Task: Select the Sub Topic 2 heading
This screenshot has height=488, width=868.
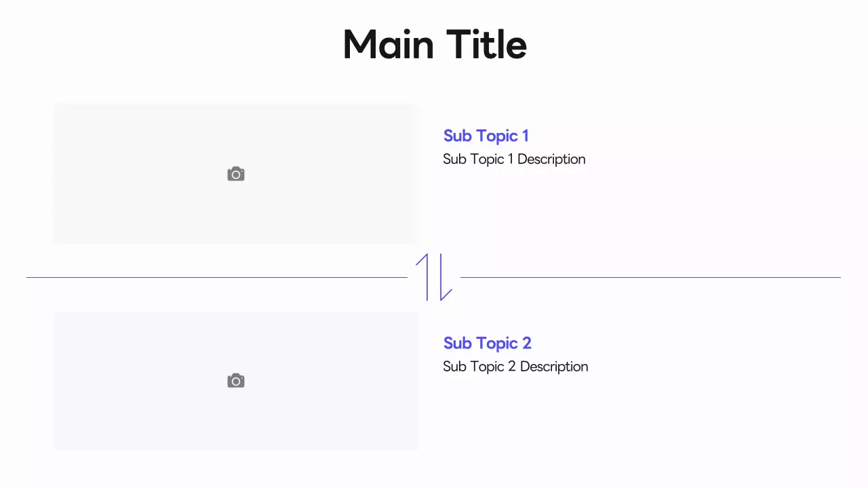Action: point(487,343)
